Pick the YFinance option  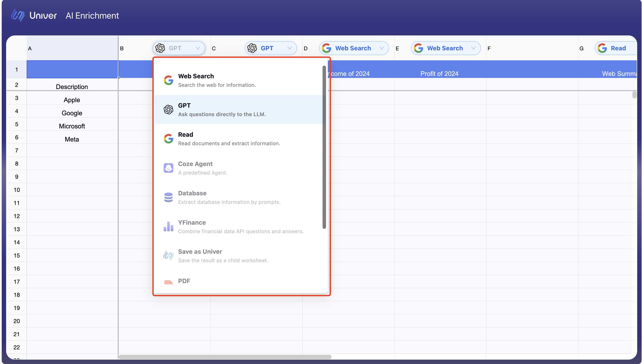(239, 226)
